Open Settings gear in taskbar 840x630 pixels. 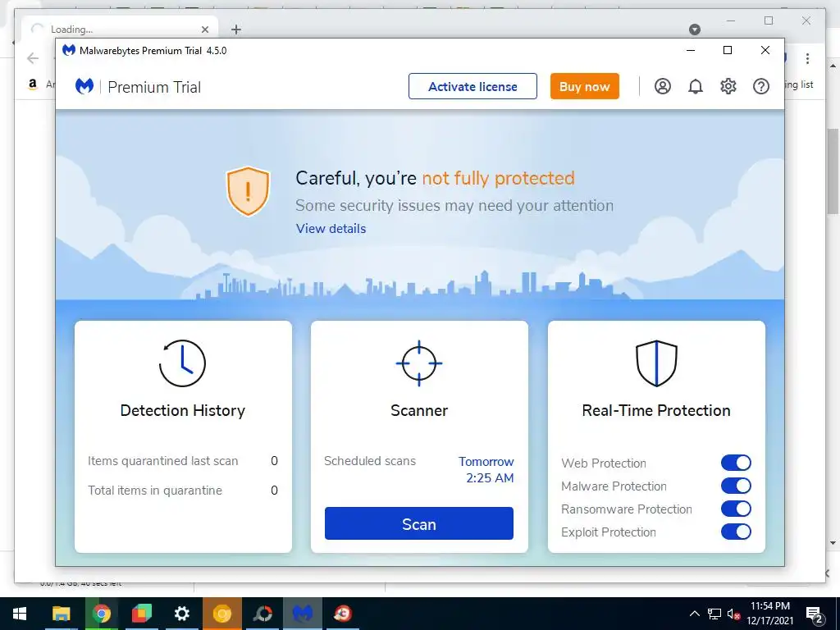[181, 614]
